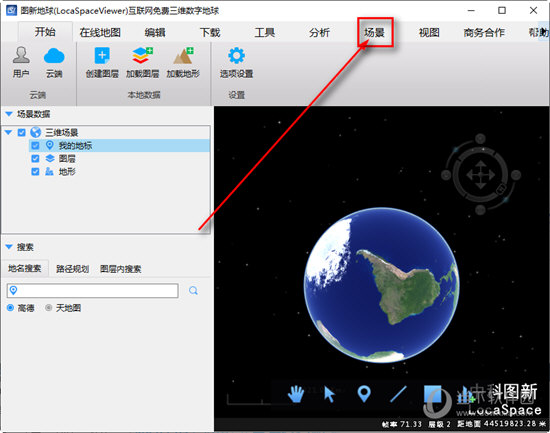Open the 下载 ribbon tab
This screenshot has height=433, width=550.
pos(210,33)
